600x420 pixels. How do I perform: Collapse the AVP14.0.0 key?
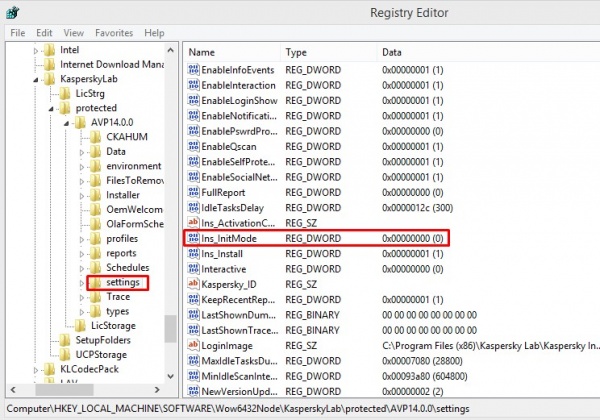67,123
